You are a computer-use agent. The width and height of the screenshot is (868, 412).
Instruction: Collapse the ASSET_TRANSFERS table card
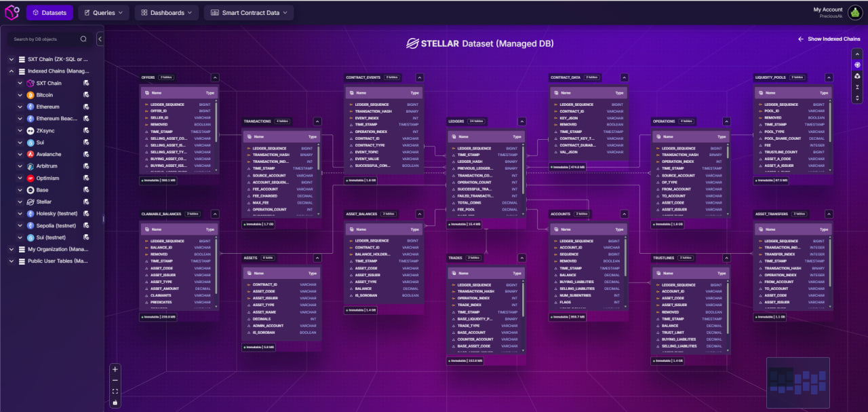829,214
